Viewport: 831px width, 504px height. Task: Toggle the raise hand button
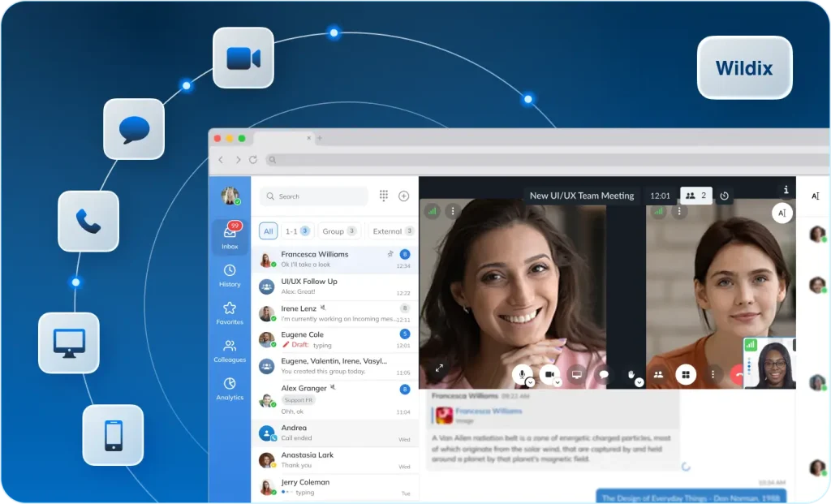click(631, 373)
